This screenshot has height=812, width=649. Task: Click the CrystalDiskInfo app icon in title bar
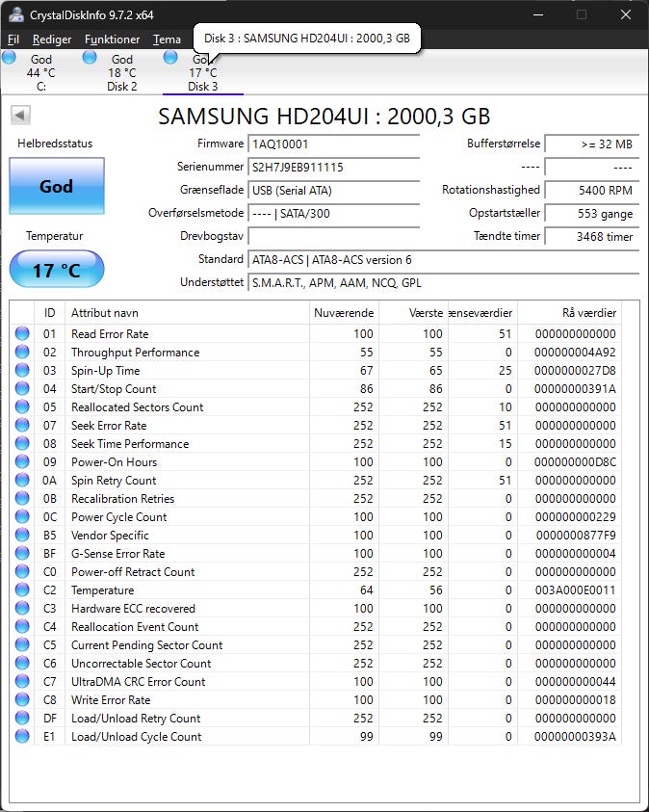[x=16, y=14]
